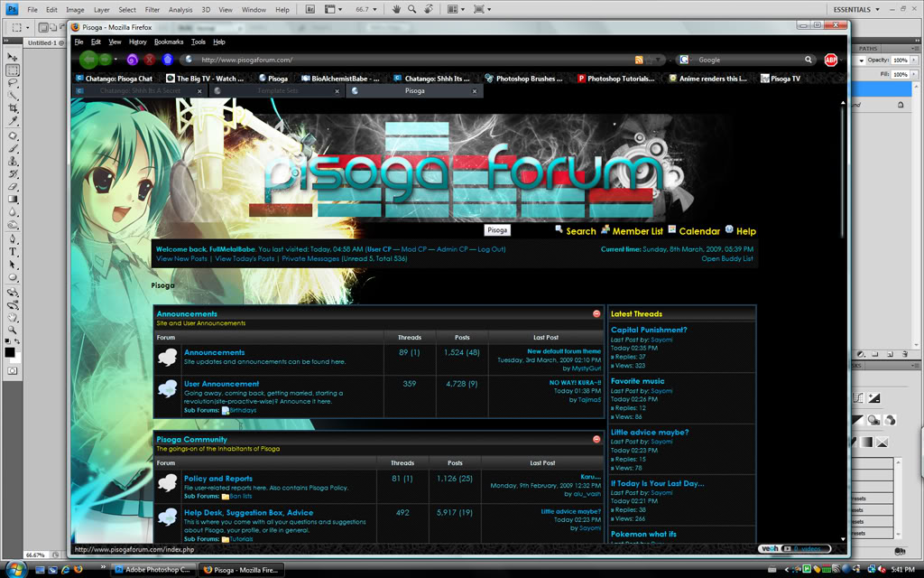Viewport: 924px width, 578px height.
Task: Open View Extras dropdown
Action: (333, 9)
